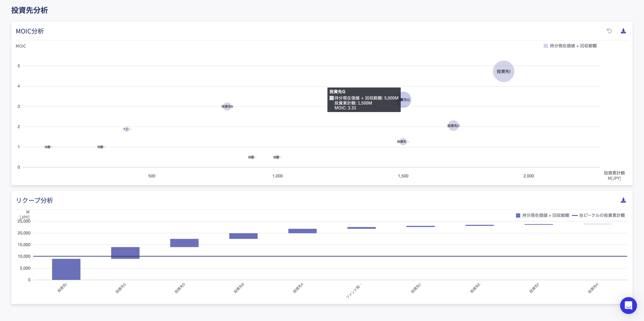Click the 投資先D bubble

(453, 126)
